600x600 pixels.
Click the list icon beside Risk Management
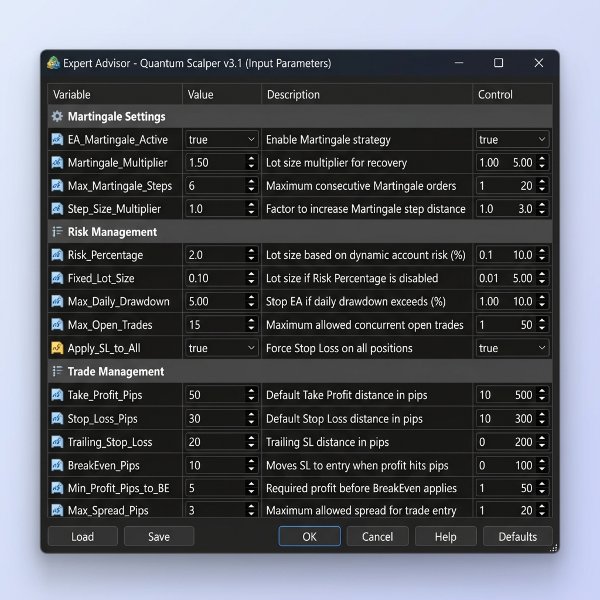57,232
